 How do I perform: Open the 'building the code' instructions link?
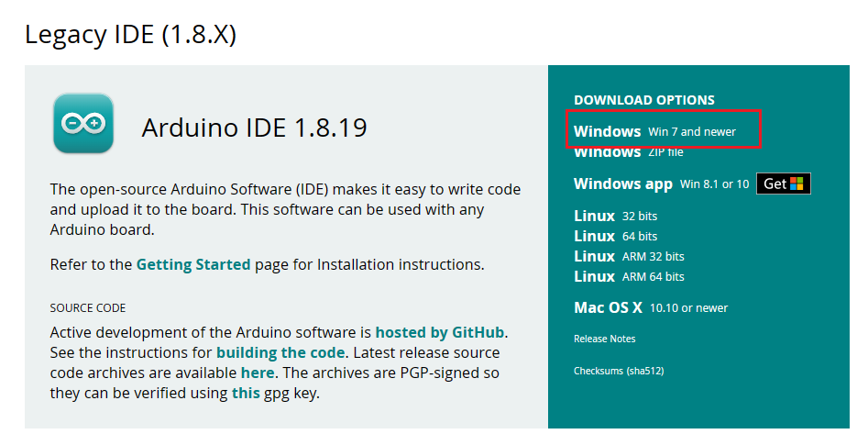click(280, 352)
